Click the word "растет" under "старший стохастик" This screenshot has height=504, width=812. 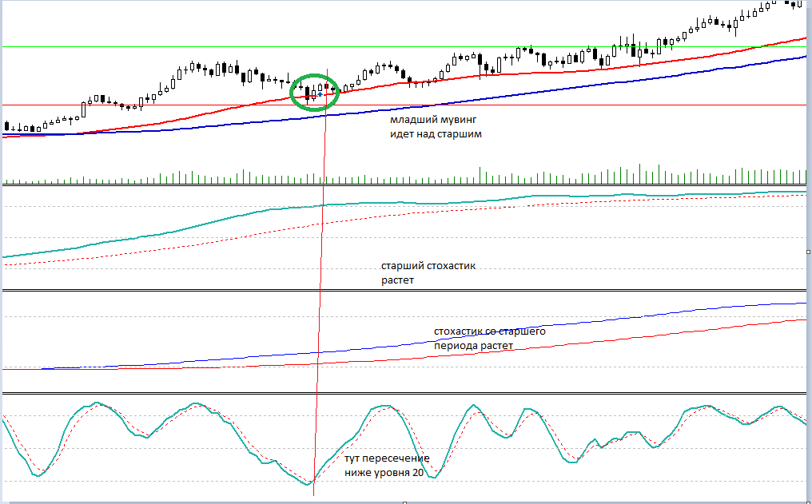(397, 280)
